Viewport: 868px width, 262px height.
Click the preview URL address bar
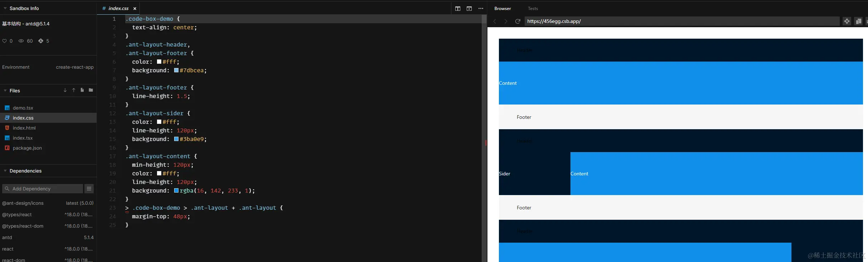[682, 21]
